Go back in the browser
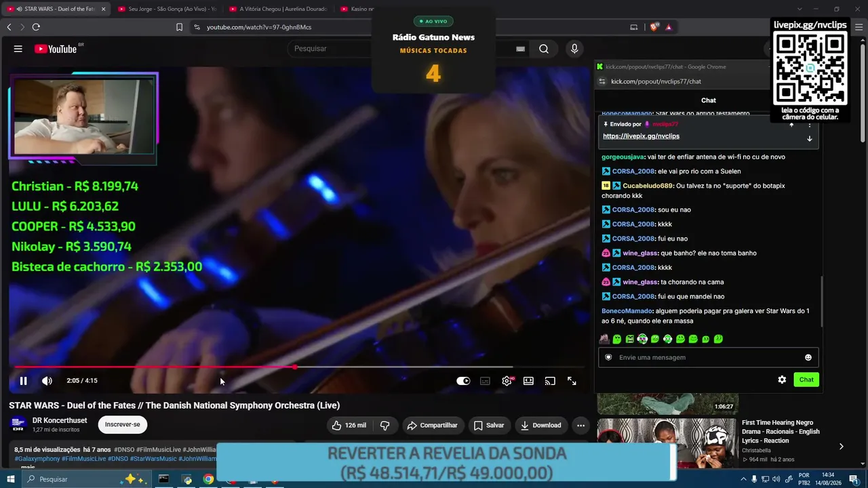Image resolution: width=868 pixels, height=488 pixels. [x=9, y=27]
